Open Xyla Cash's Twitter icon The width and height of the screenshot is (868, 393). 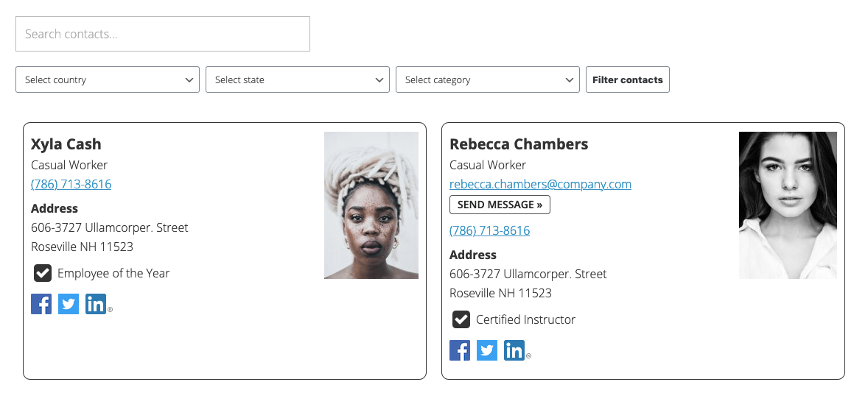click(x=69, y=304)
